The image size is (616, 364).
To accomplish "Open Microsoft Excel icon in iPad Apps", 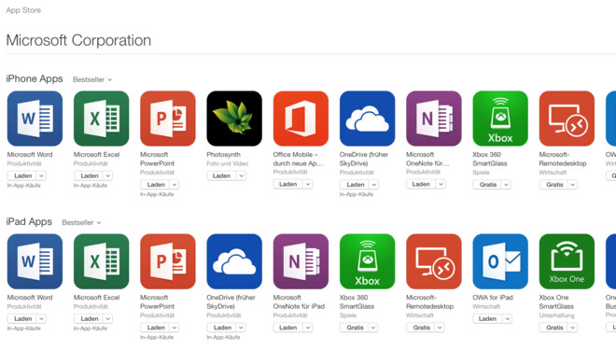I will pyautogui.click(x=102, y=261).
